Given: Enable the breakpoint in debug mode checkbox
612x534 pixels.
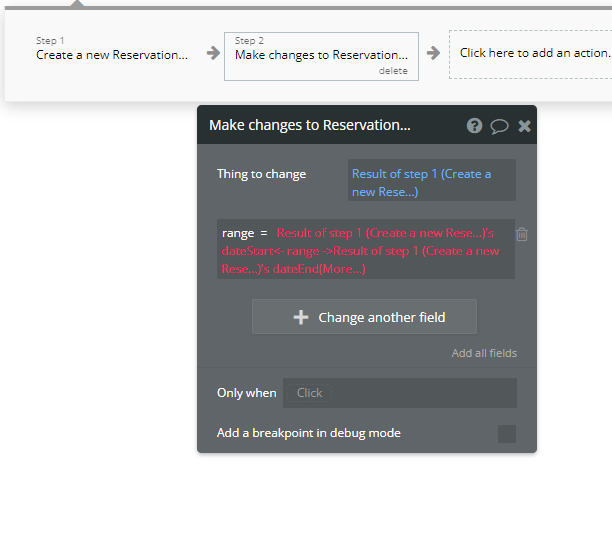Looking at the screenshot, I should 507,433.
